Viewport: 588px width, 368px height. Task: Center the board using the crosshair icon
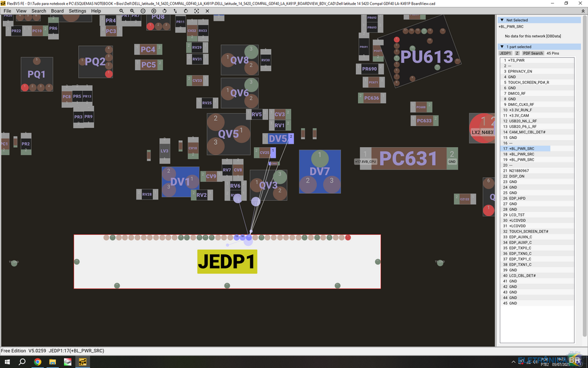(196, 11)
